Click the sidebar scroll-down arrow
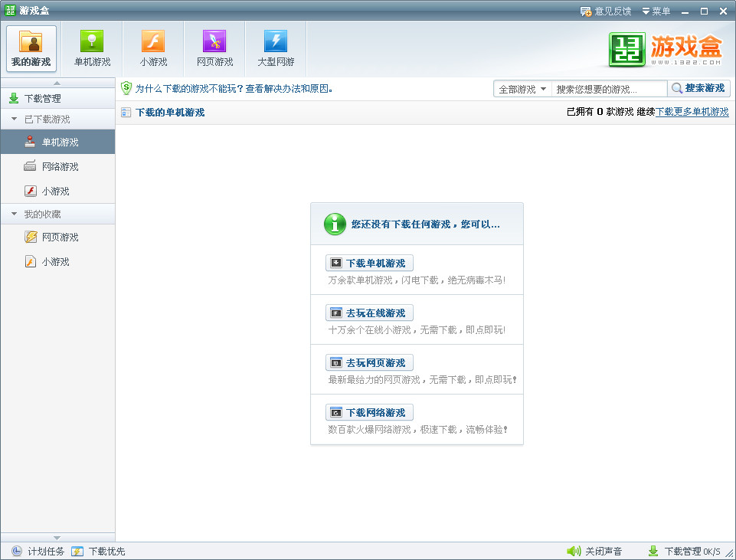Image resolution: width=736 pixels, height=560 pixels. pyautogui.click(x=57, y=538)
